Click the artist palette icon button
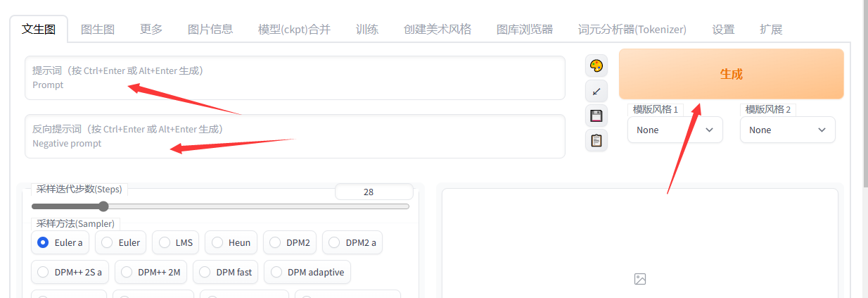The width and height of the screenshot is (868, 298). click(596, 66)
